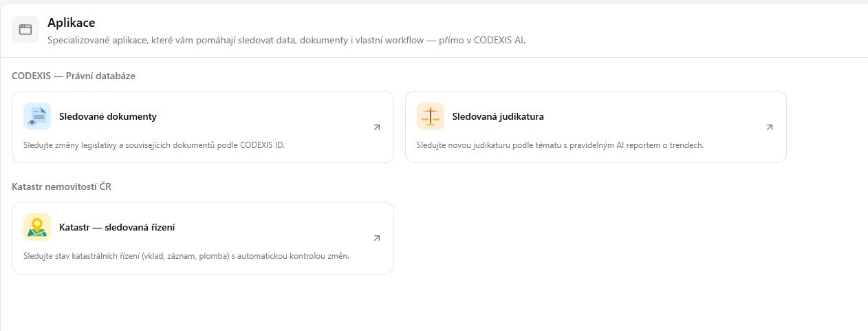Viewport: 868px width, 331px height.
Task: Click the Aplikace window icon in header
Action: [25, 30]
